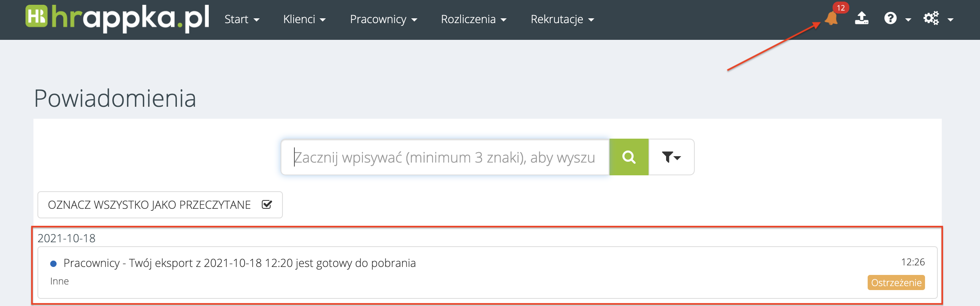980x306 pixels.
Task: Expand the Start menu
Action: 242,19
